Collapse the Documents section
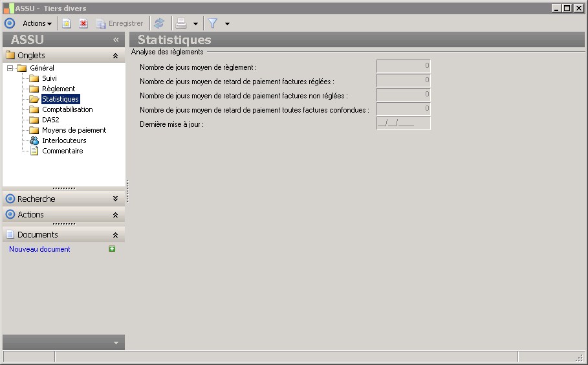Screen dimensions: 588x365 click(116, 235)
